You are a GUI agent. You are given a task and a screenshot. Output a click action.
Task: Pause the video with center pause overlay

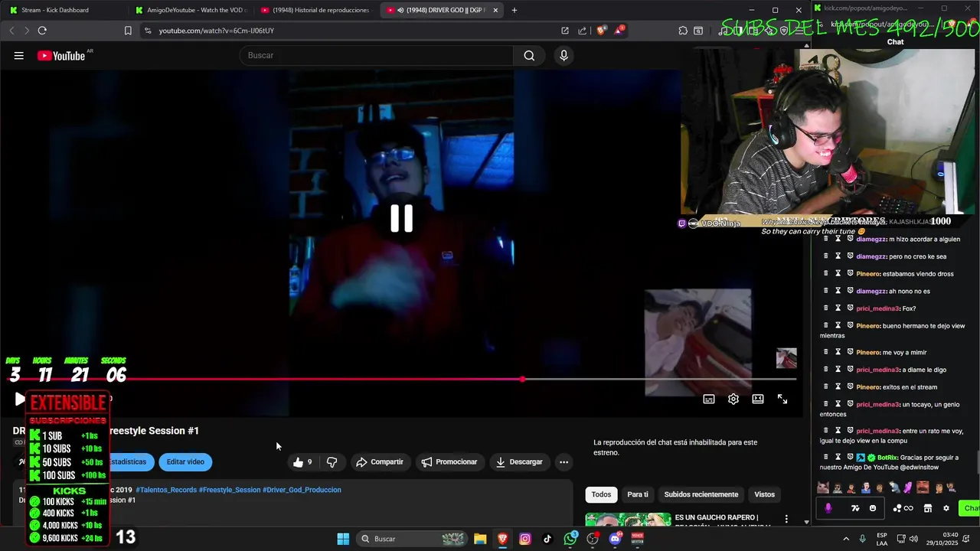[401, 218]
